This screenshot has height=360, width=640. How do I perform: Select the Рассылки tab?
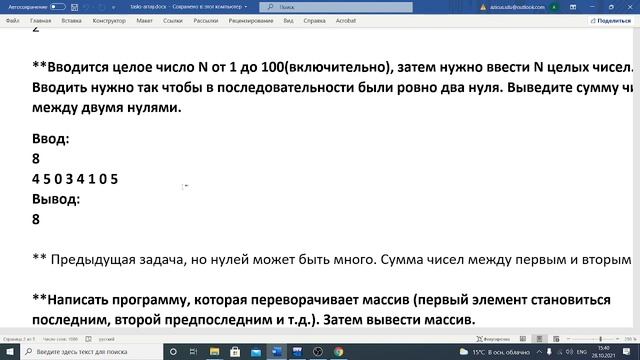click(x=206, y=20)
